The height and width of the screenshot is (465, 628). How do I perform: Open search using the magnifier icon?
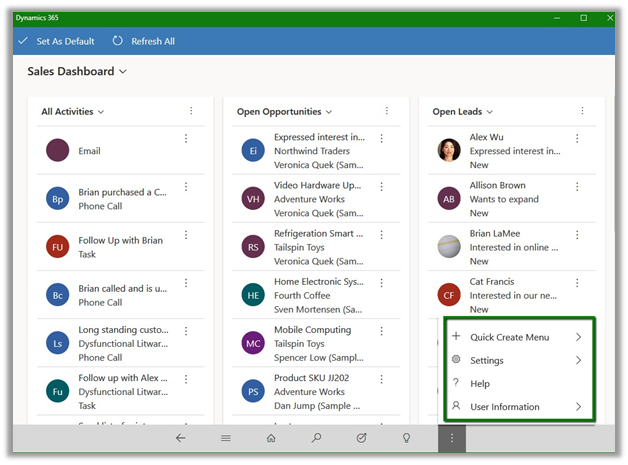[x=316, y=438]
